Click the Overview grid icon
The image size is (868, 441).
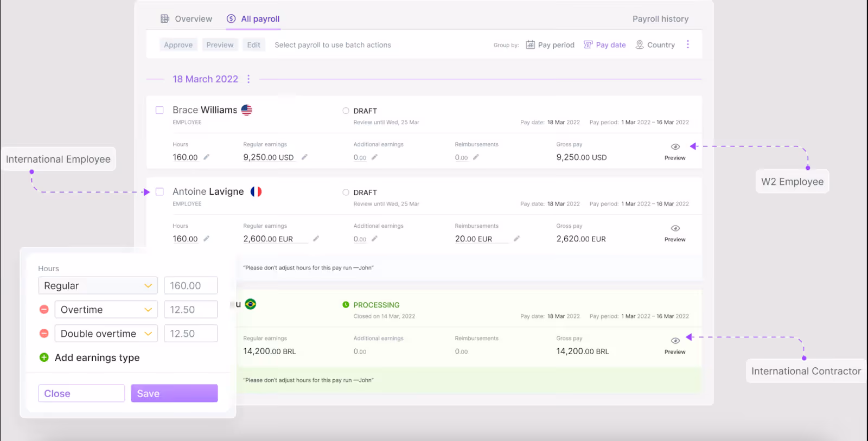pyautogui.click(x=165, y=19)
